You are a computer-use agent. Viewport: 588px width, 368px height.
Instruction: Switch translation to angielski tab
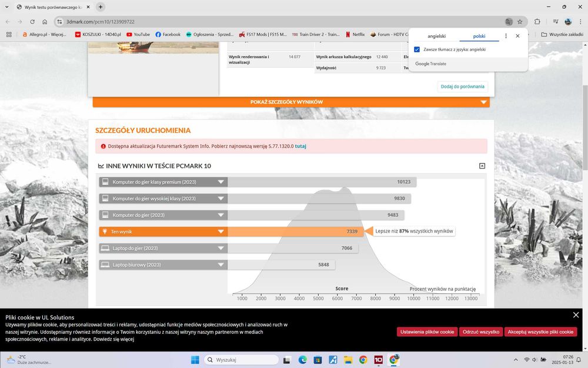click(x=436, y=36)
